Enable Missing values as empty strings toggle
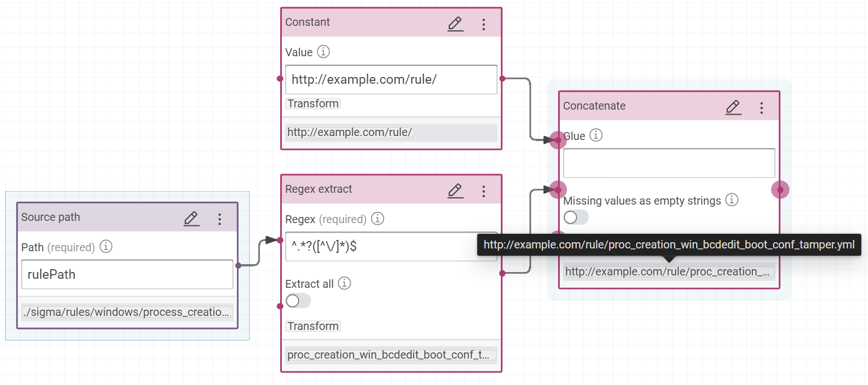 coord(575,218)
